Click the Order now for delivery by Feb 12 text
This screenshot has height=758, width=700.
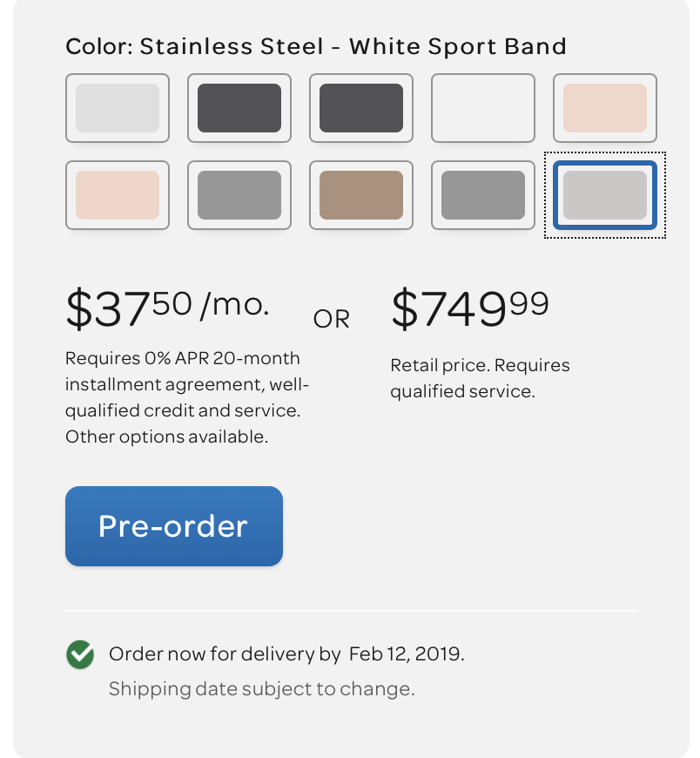coord(286,654)
